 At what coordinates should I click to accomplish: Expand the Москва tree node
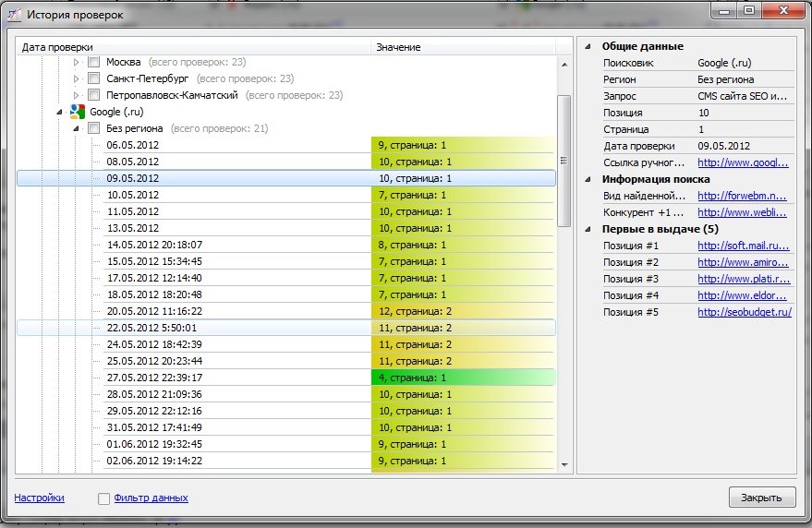[77, 62]
